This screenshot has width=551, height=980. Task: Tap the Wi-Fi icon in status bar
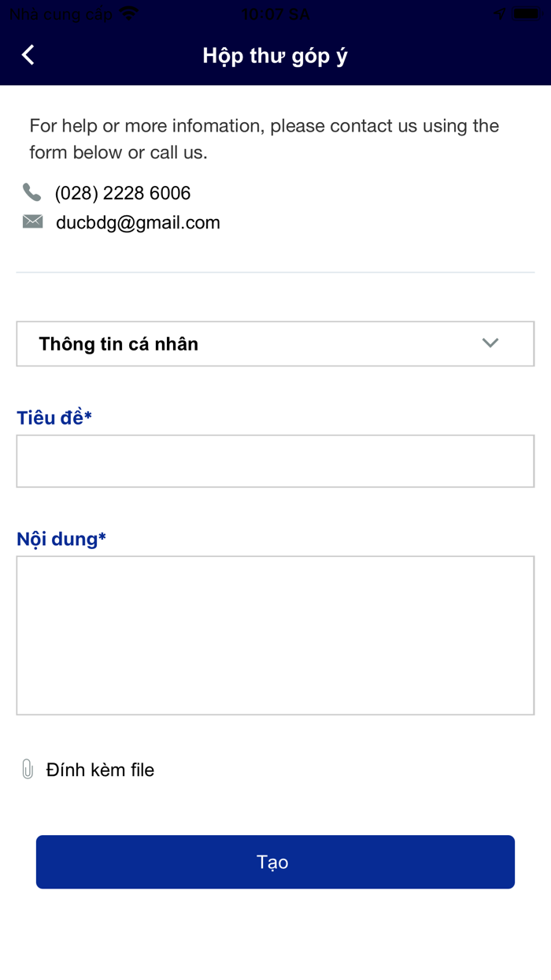pyautogui.click(x=129, y=13)
